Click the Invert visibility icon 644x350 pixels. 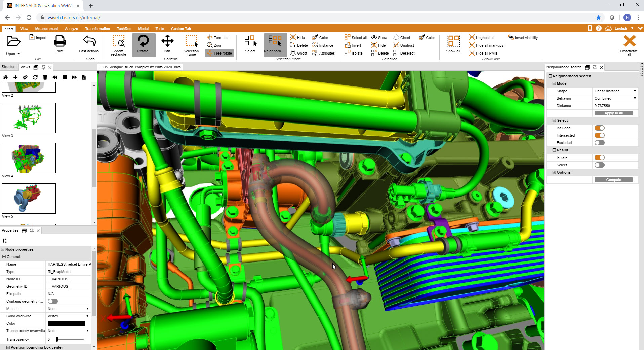click(x=523, y=37)
